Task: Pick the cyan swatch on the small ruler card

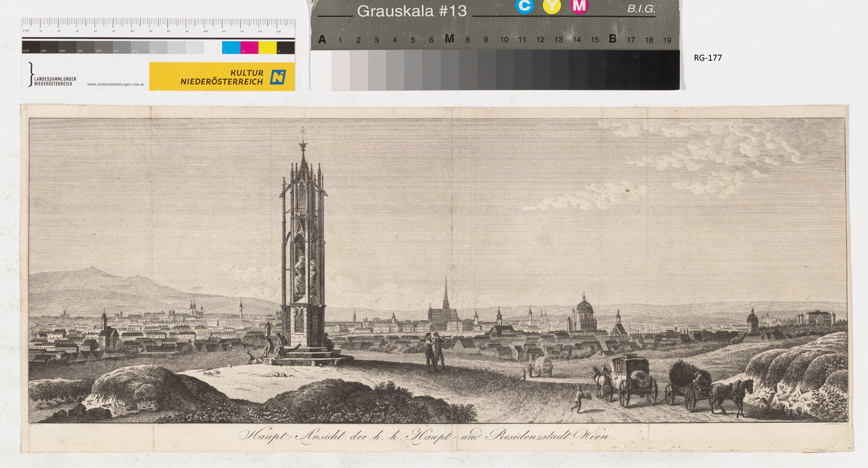Action: (x=231, y=47)
